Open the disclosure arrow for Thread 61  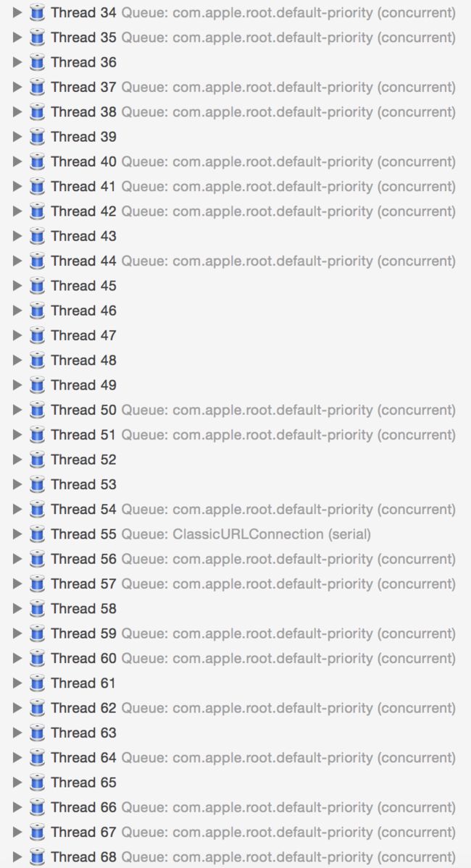point(17,683)
